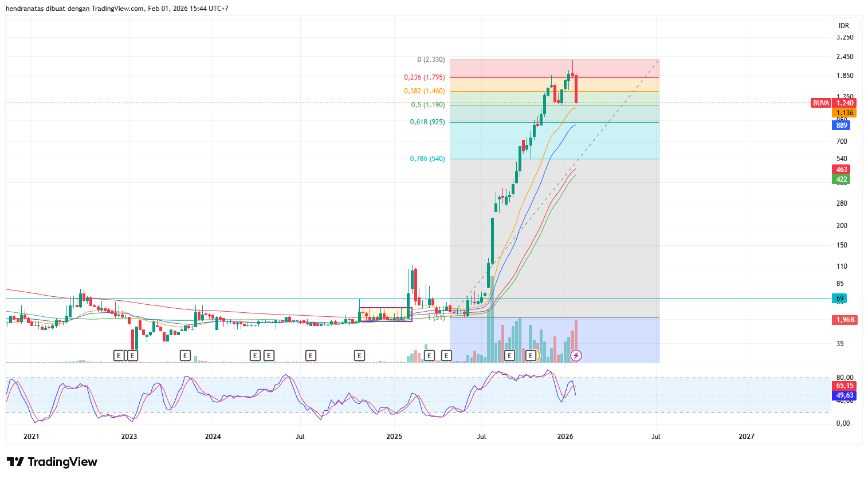Image resolution: width=868 pixels, height=479 pixels.
Task: Select Fibonacci level label 0 (2.330)
Action: click(431, 60)
